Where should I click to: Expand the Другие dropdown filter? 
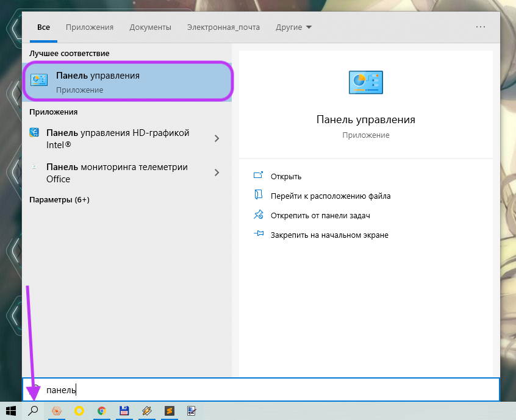[x=293, y=27]
